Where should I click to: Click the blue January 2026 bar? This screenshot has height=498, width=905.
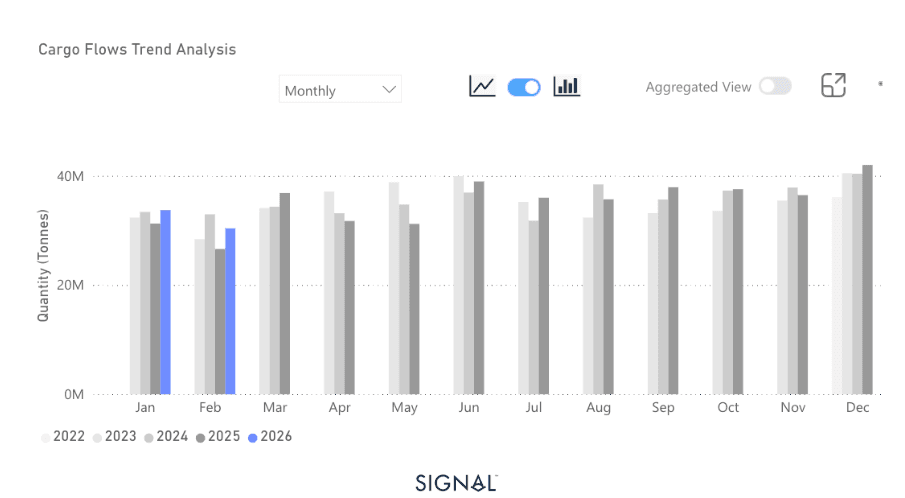pos(166,302)
